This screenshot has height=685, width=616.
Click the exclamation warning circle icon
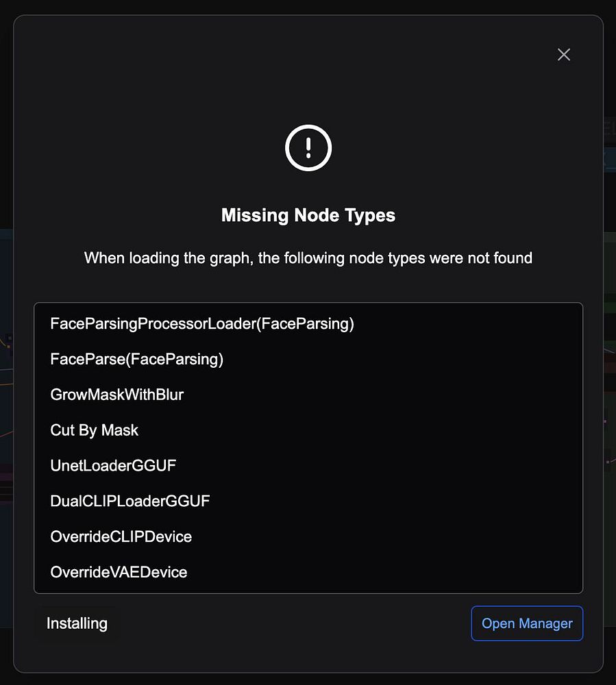point(308,147)
